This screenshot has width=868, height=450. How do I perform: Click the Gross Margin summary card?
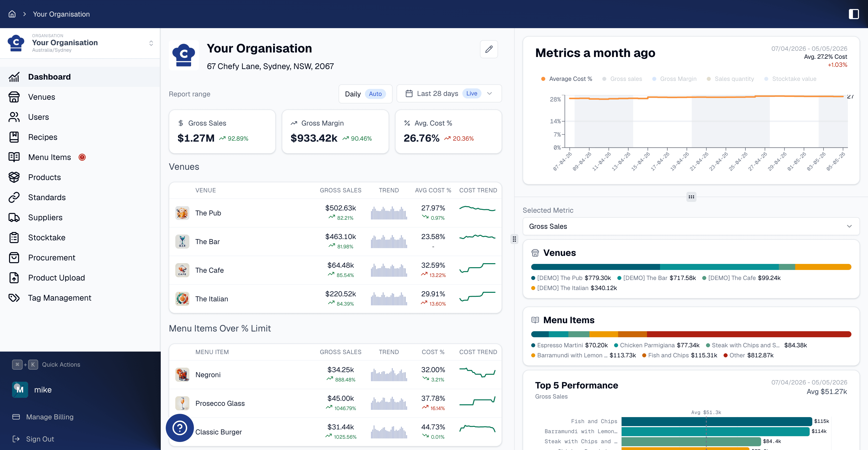pyautogui.click(x=335, y=132)
